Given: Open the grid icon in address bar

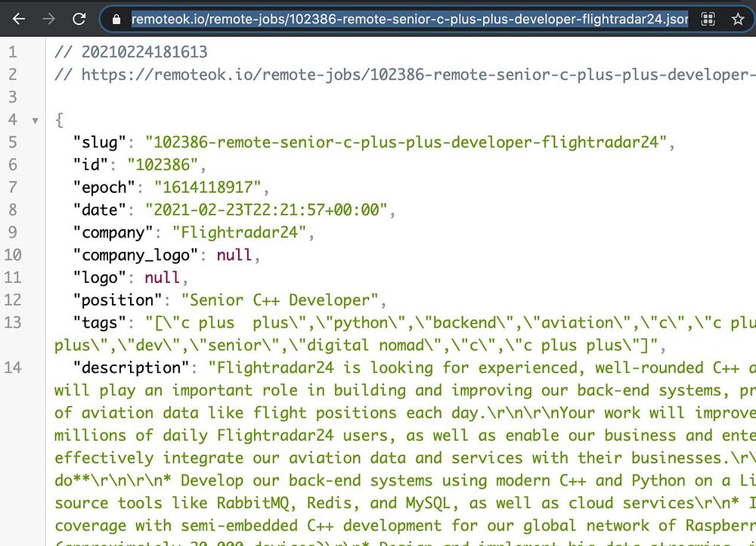Looking at the screenshot, I should point(708,20).
